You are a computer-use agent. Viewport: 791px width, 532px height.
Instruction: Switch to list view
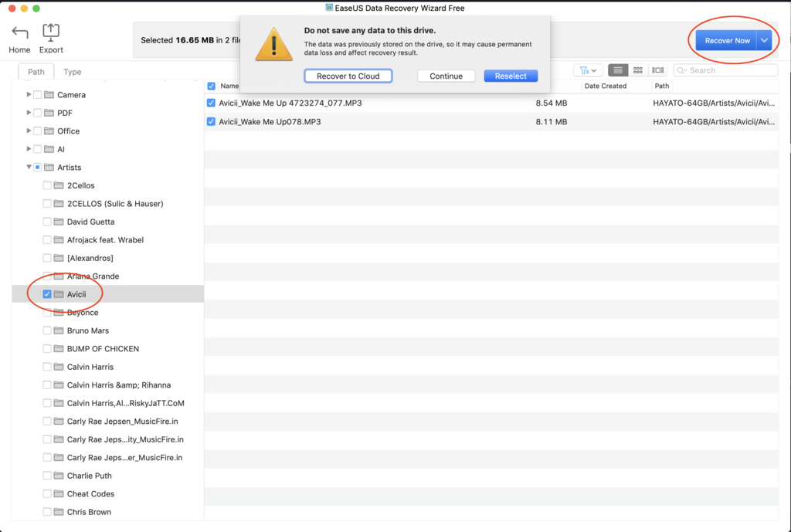tap(617, 69)
